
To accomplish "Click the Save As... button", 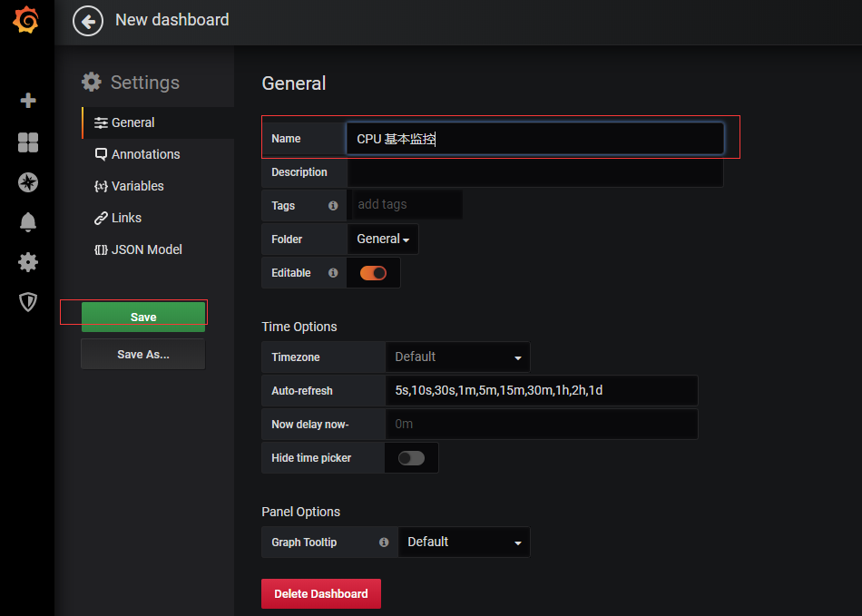I will tap(143, 355).
